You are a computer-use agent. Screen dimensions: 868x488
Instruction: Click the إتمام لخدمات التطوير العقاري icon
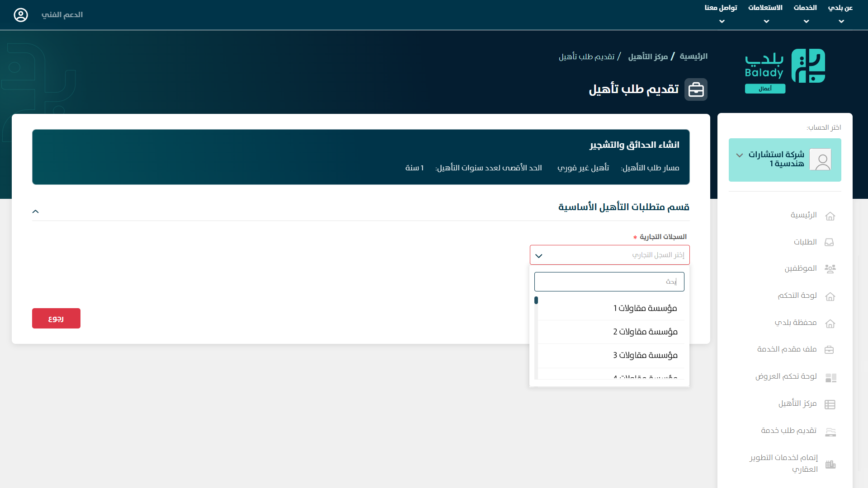coord(830,464)
